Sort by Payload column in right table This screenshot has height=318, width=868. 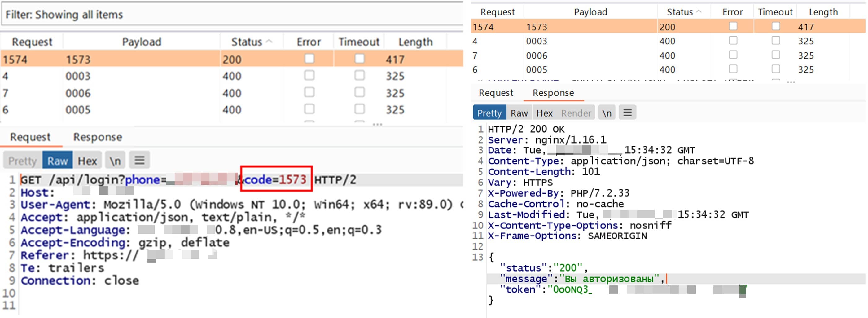(590, 12)
